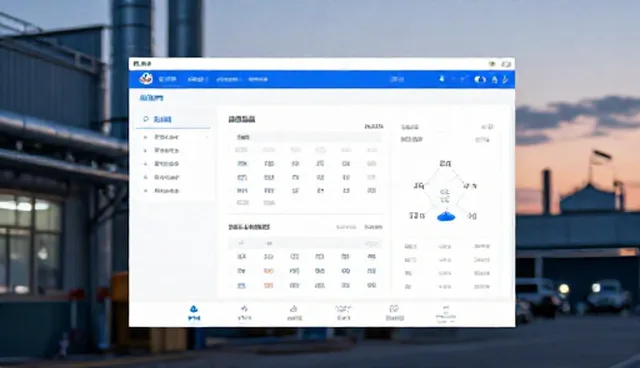Click the blue cloud icon in the radar chart
This screenshot has width=640, height=368.
446,216
